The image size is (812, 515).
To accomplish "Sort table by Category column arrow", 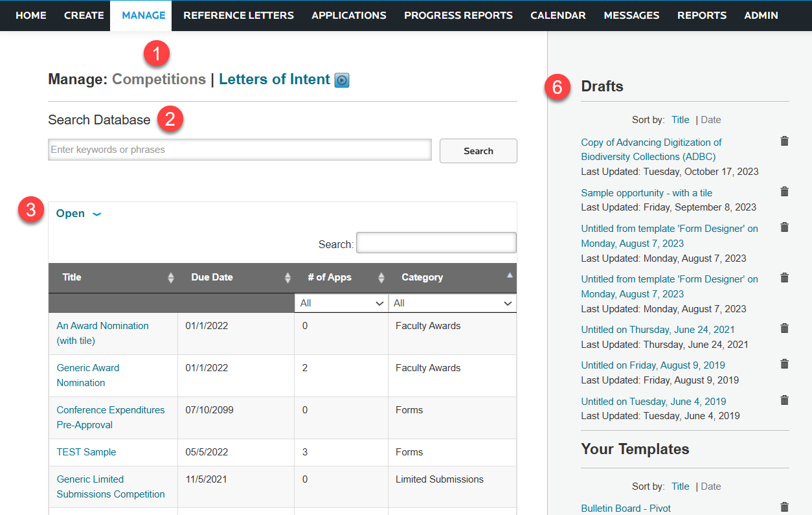I will (510, 275).
